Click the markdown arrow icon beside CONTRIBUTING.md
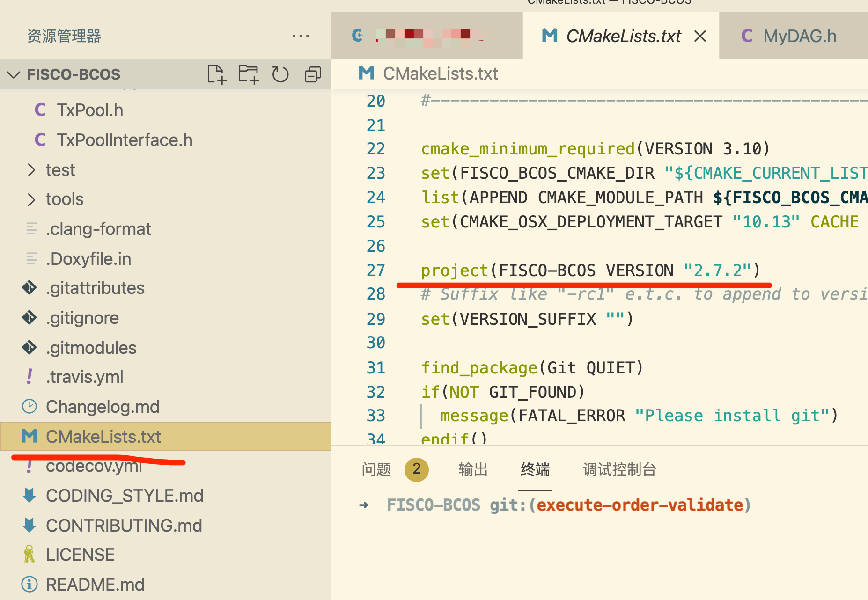The height and width of the screenshot is (600, 868). pos(29,526)
